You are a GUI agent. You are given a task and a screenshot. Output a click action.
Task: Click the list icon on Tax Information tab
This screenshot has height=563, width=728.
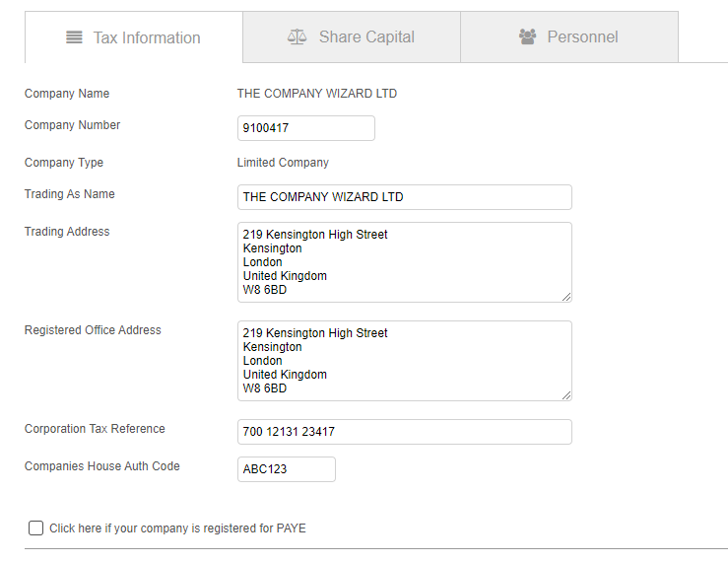click(74, 37)
